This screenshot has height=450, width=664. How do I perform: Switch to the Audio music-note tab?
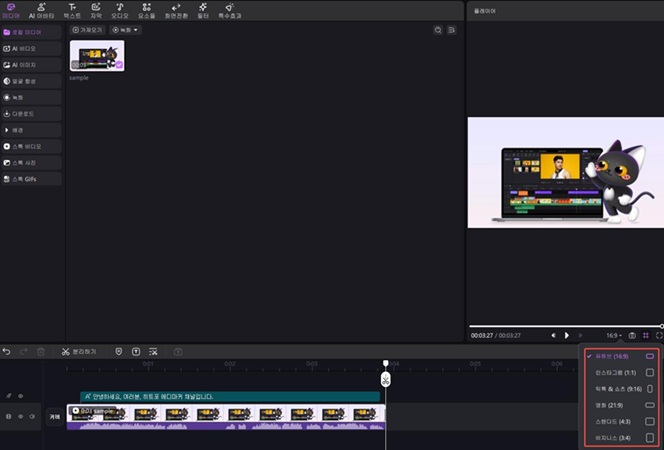(120, 11)
